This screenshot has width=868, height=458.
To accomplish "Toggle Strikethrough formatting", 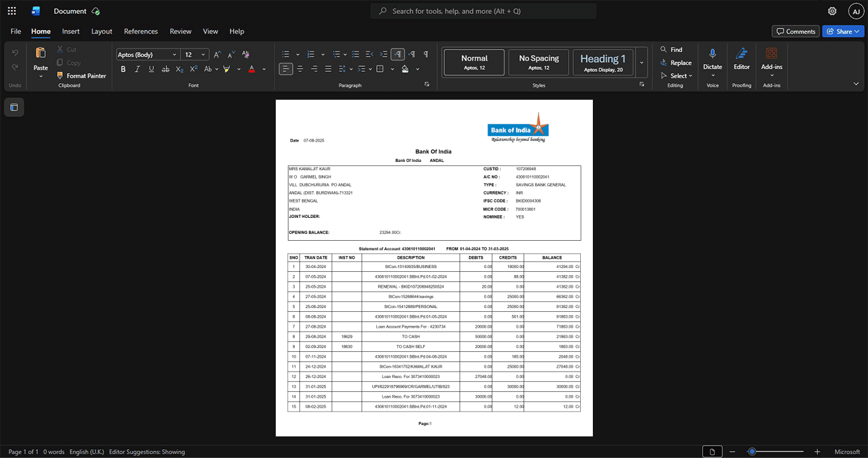I will pos(166,69).
